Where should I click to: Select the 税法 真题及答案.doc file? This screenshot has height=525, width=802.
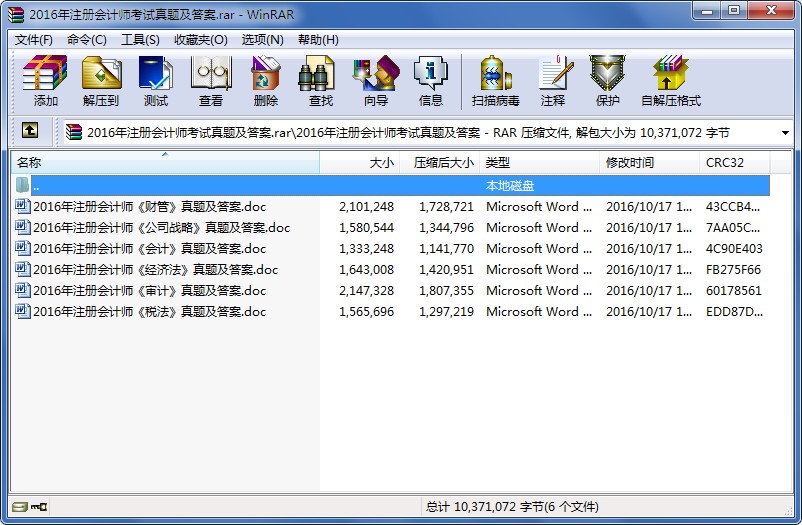tap(149, 311)
